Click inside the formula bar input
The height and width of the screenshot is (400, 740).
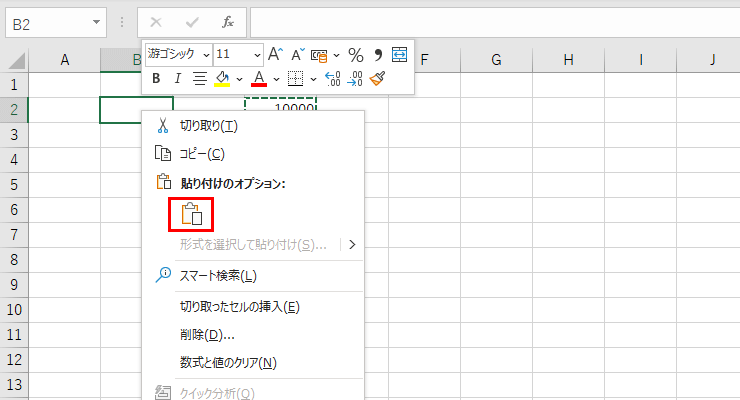(490, 22)
